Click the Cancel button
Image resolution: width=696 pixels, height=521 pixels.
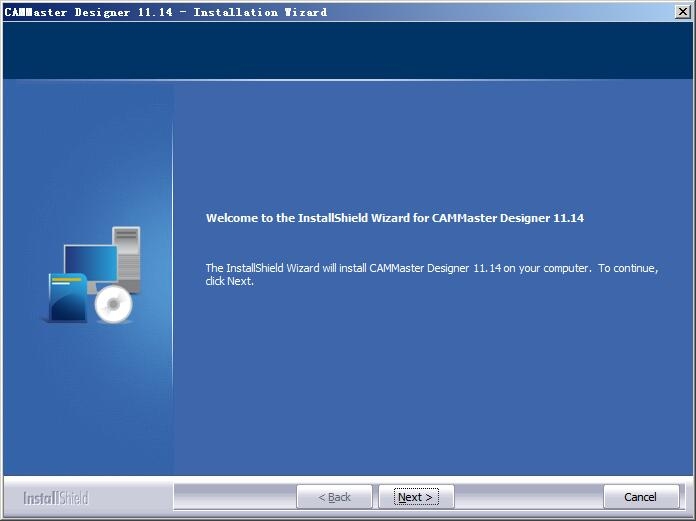(641, 497)
